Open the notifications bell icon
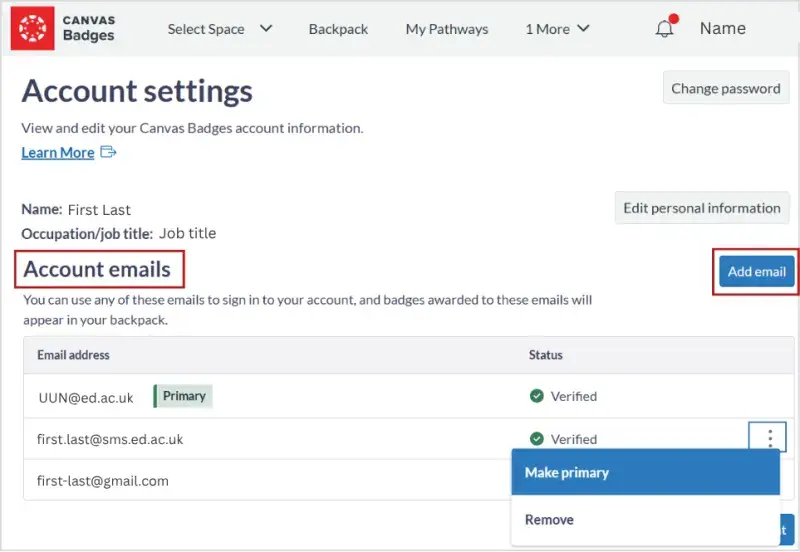 coord(664,29)
